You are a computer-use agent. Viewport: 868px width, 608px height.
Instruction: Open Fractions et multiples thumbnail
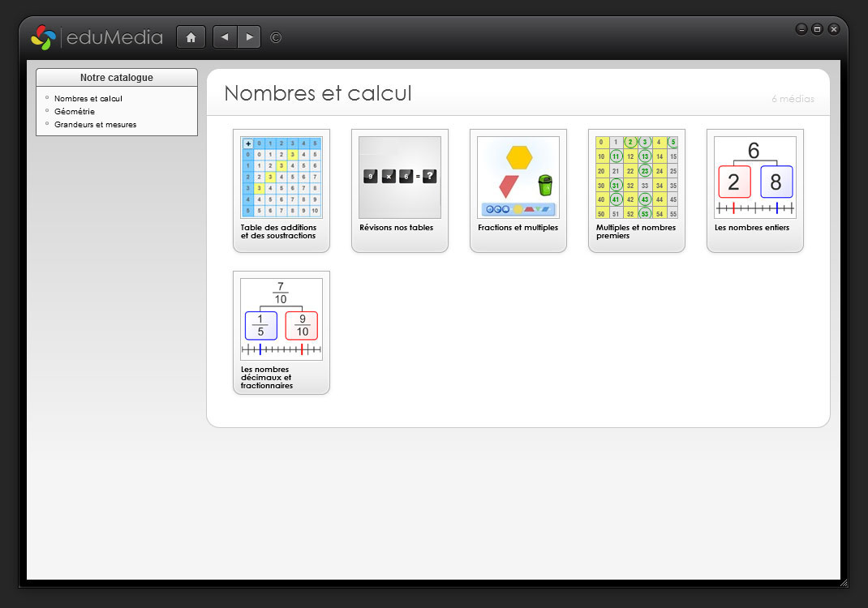pos(518,178)
